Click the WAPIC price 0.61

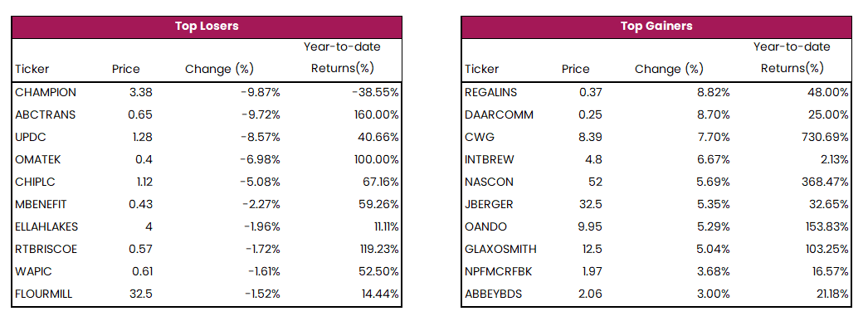pos(140,272)
